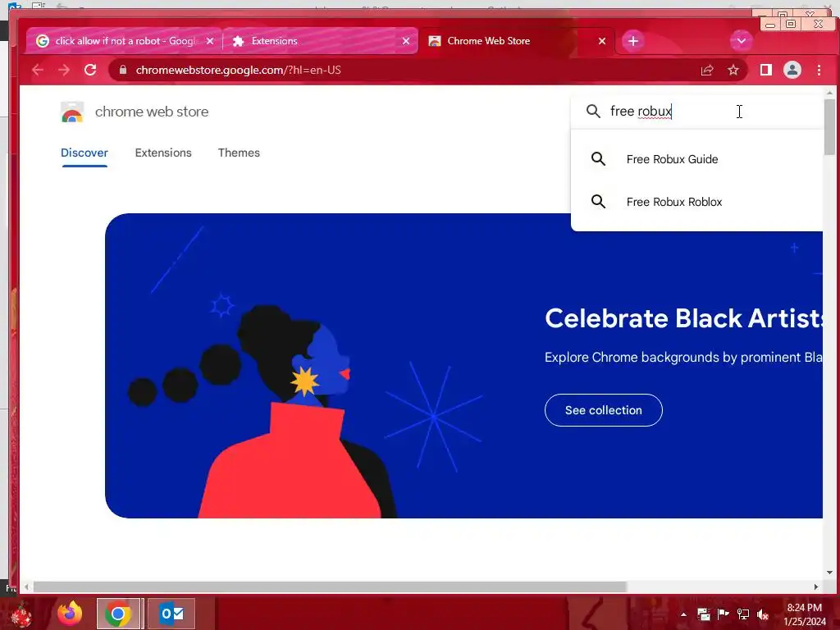Click the taskbar clock showing 8:24 PM
840x630 pixels.
click(x=804, y=614)
